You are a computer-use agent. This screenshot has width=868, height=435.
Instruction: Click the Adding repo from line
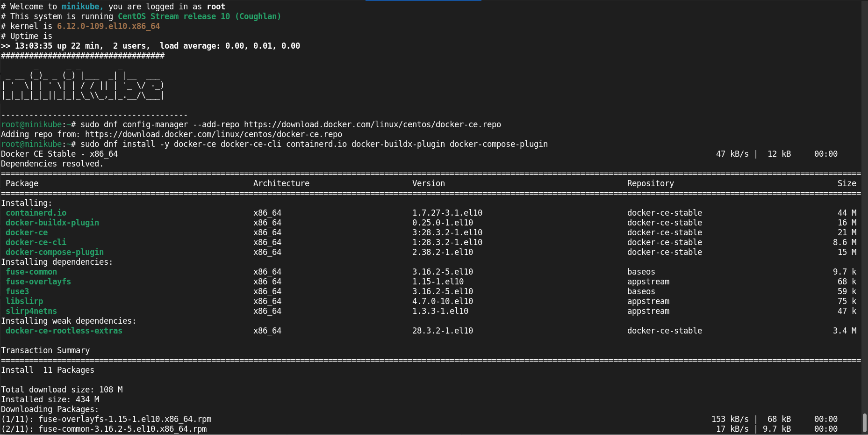[x=172, y=134]
